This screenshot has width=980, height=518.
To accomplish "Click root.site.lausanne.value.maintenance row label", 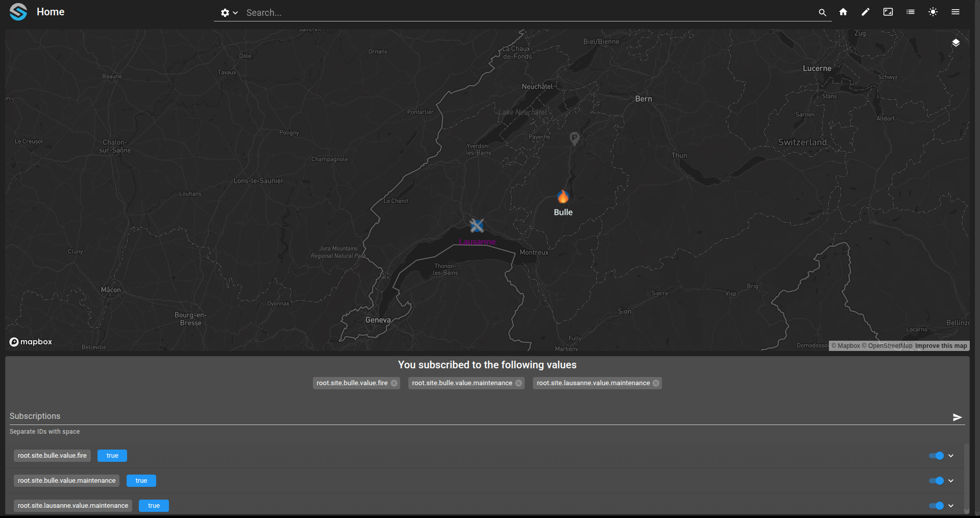I will [x=73, y=506].
